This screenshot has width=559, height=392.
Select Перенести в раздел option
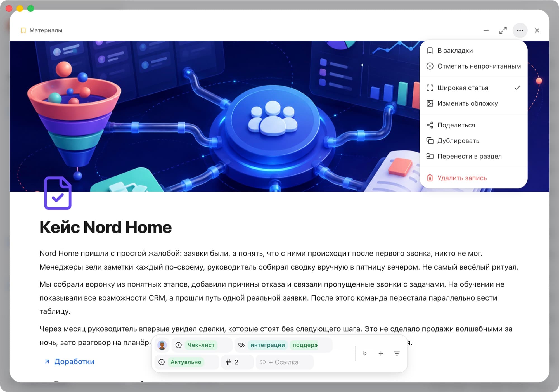[x=473, y=156]
